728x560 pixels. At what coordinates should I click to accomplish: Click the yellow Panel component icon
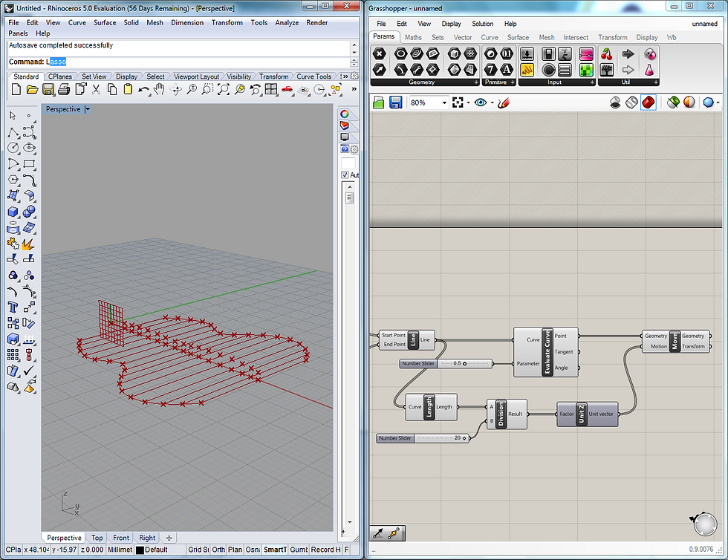pos(527,70)
